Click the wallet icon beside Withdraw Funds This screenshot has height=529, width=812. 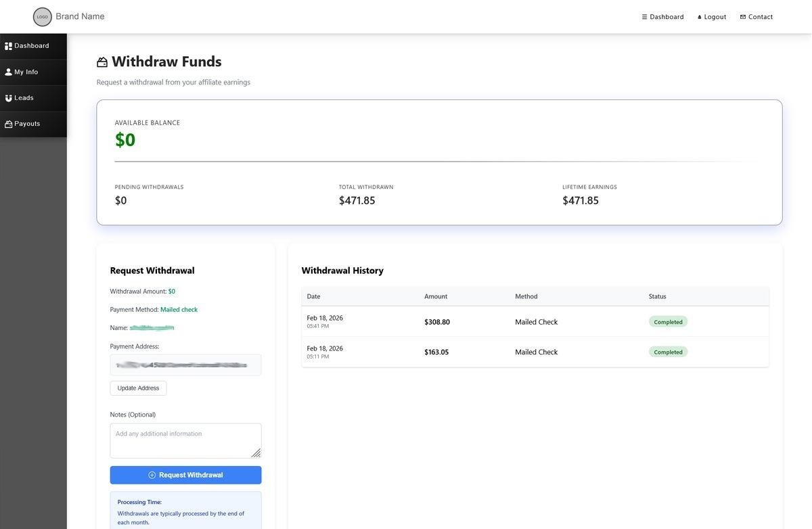coord(102,62)
